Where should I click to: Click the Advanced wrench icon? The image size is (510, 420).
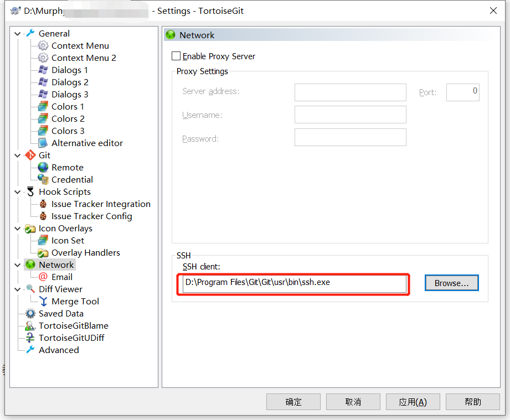pos(30,350)
